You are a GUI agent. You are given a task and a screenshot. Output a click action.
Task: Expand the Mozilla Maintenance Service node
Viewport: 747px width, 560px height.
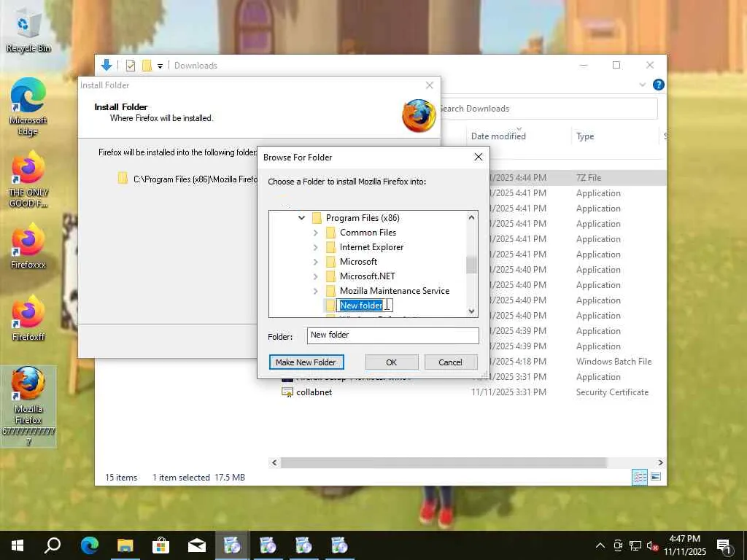click(315, 291)
